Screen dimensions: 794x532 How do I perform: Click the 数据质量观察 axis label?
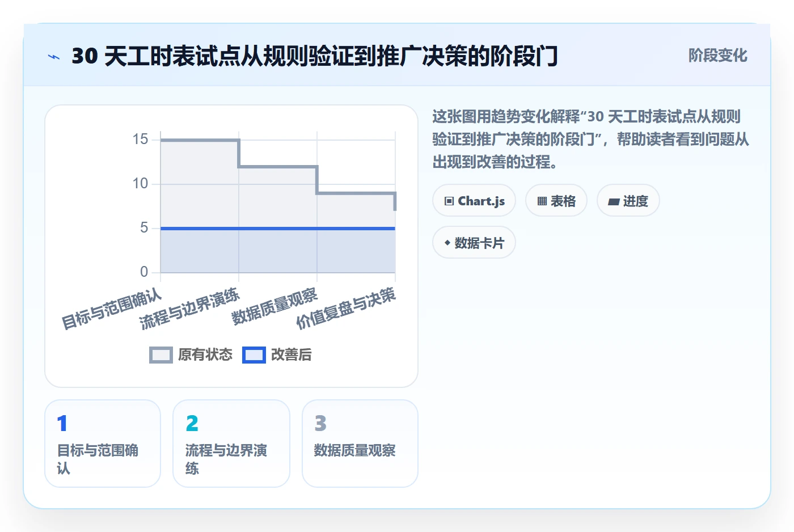(x=274, y=307)
